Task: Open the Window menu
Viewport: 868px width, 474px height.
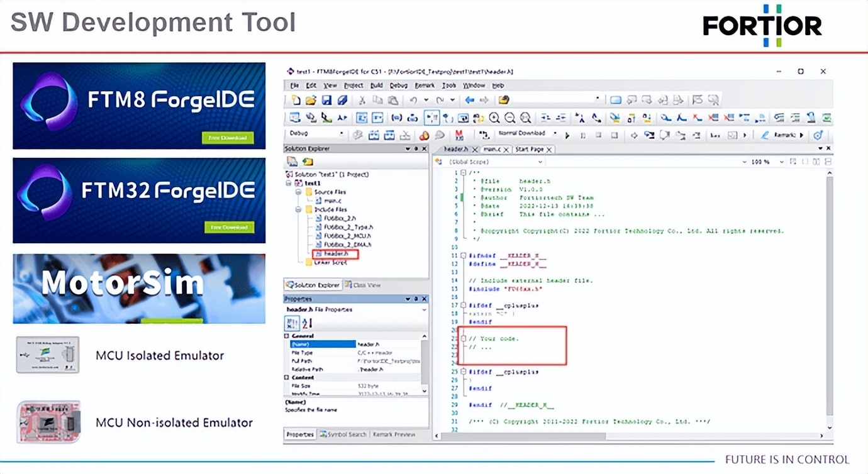Action: click(474, 85)
